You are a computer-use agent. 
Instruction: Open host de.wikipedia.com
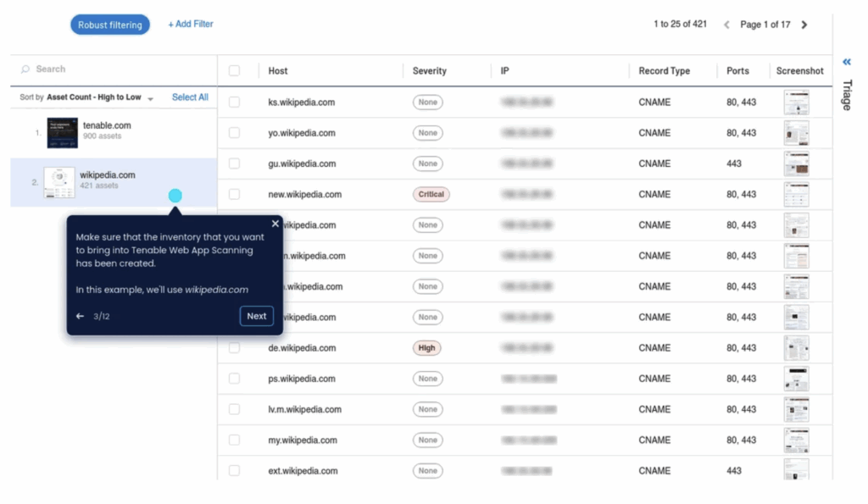(x=302, y=348)
